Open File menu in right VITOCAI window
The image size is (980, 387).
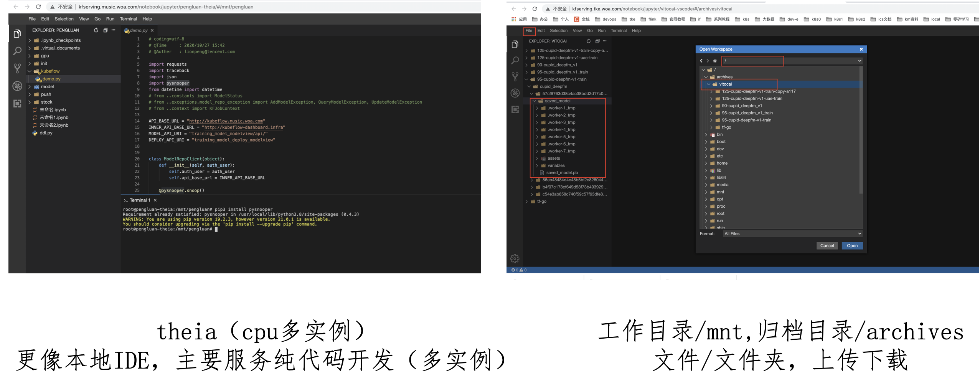click(x=529, y=31)
